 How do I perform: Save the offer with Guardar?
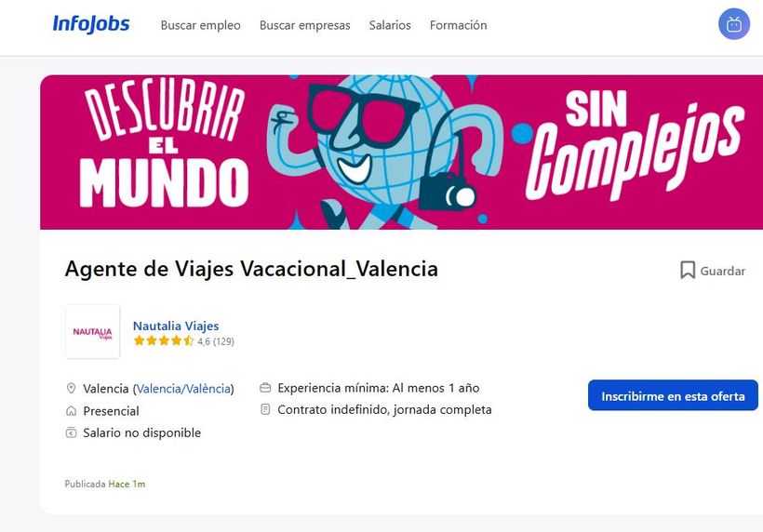[x=713, y=271]
